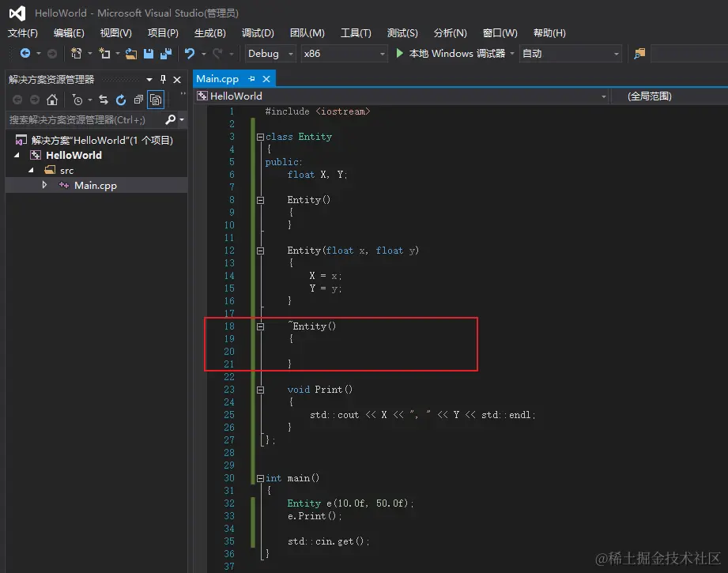
Task: Click Solution Explorer back arrow icon
Action: click(17, 100)
